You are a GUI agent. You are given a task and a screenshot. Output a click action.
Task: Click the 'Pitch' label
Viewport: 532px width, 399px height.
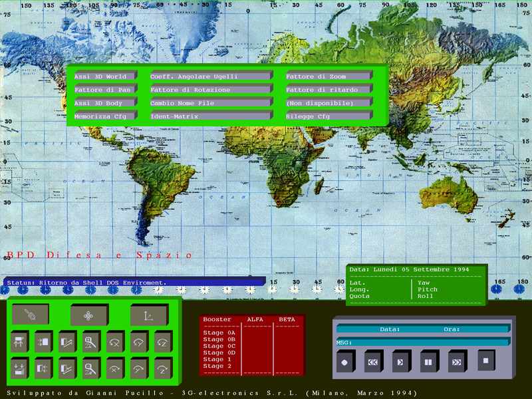(428, 289)
